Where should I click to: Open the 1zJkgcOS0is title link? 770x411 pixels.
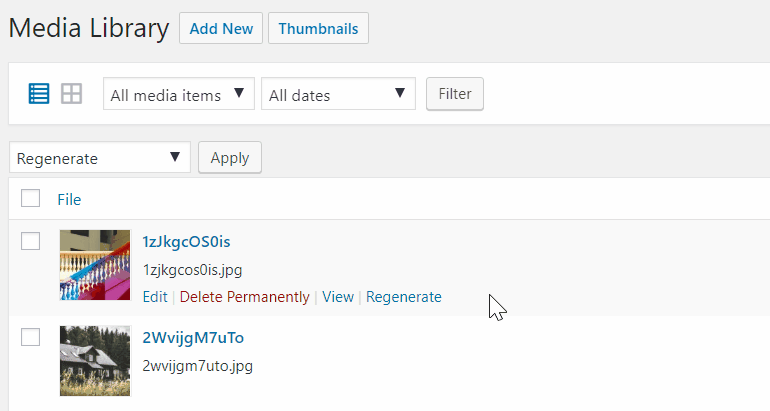(x=186, y=242)
